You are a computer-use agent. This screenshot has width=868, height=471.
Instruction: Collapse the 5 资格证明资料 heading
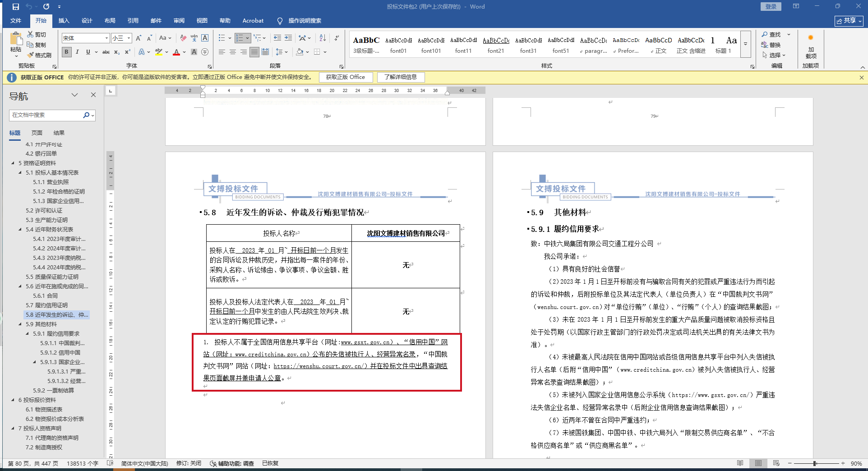[x=13, y=163]
